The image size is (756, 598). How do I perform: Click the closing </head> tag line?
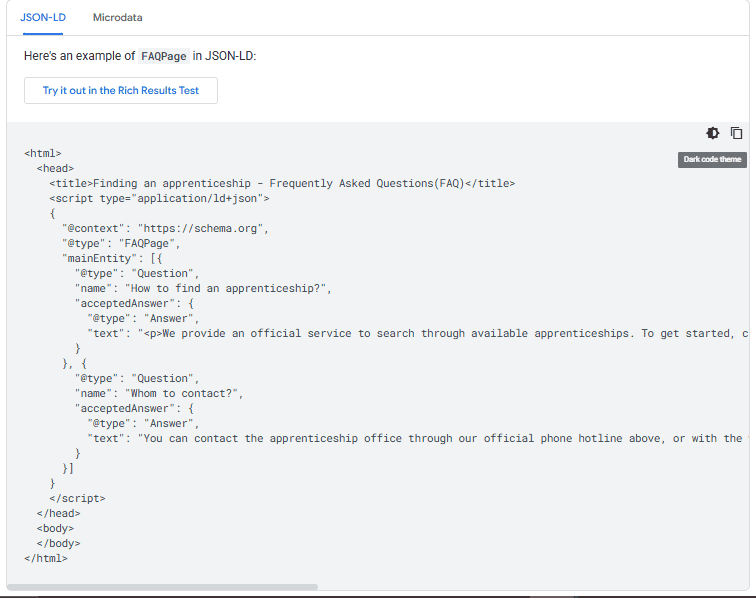coord(58,513)
